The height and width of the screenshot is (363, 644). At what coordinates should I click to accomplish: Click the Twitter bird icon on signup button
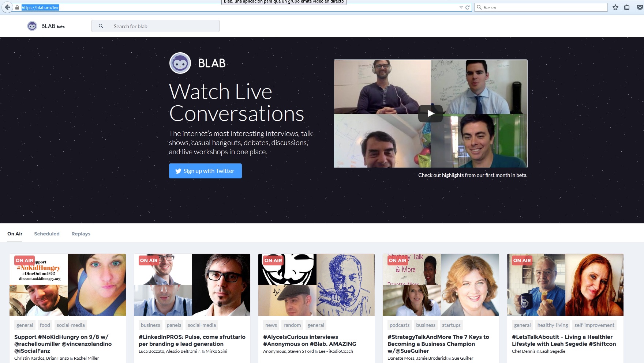point(178,171)
